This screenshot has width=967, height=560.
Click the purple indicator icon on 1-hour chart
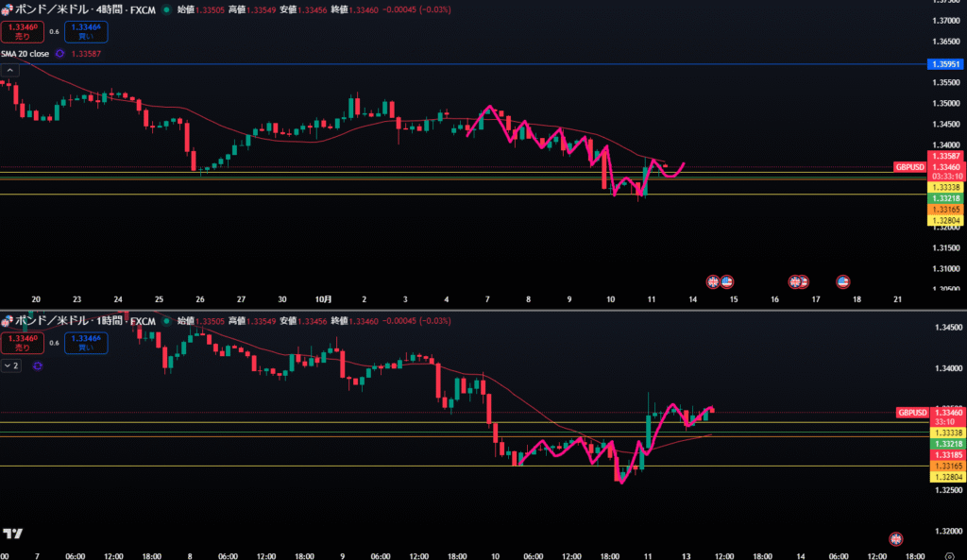coord(37,365)
